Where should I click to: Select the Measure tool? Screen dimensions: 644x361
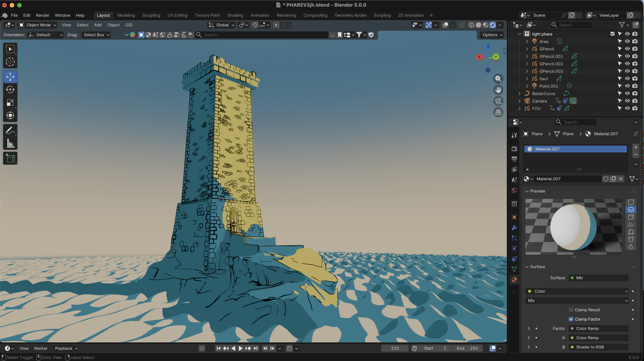pos(10,144)
